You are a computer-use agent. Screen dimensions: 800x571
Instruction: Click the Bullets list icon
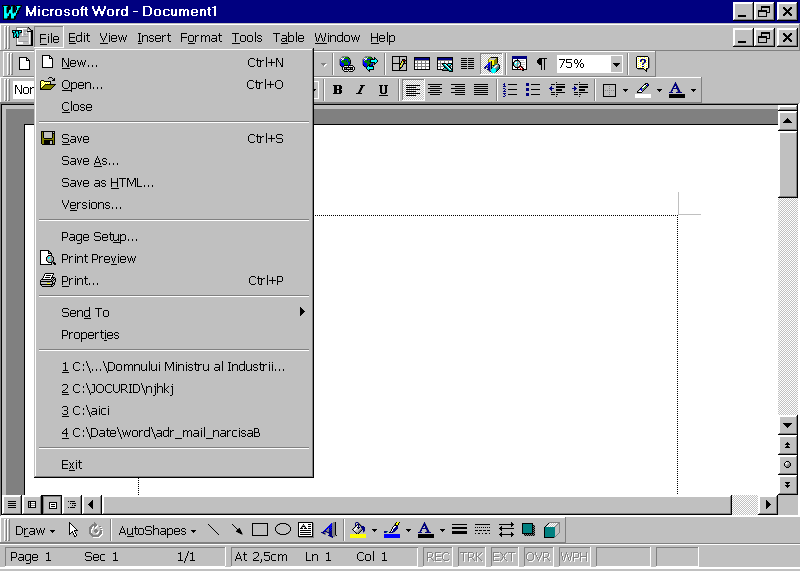pos(533,90)
